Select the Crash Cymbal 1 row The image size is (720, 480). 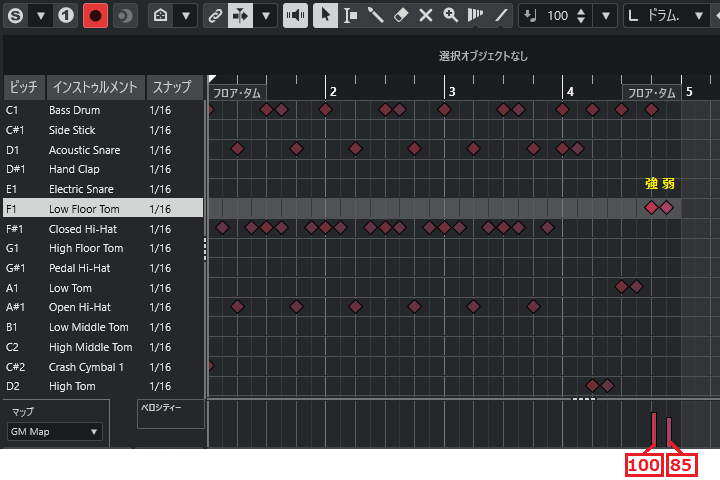[x=103, y=367]
